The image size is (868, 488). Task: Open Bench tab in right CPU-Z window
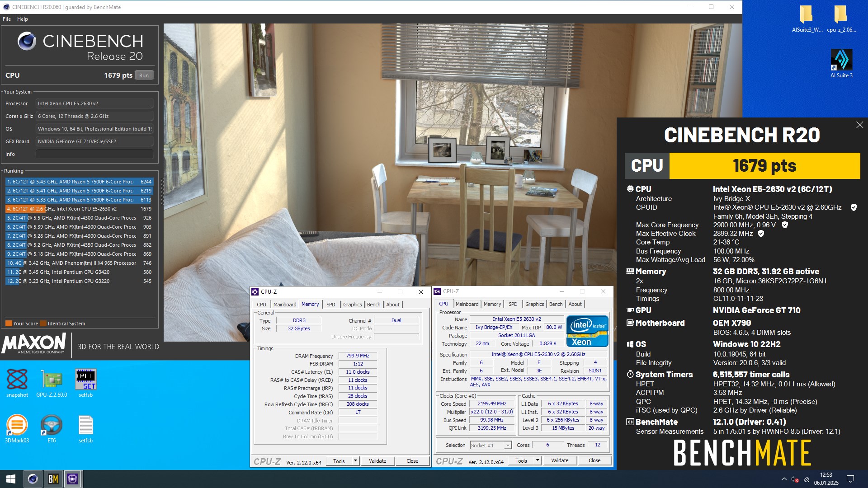pos(556,304)
